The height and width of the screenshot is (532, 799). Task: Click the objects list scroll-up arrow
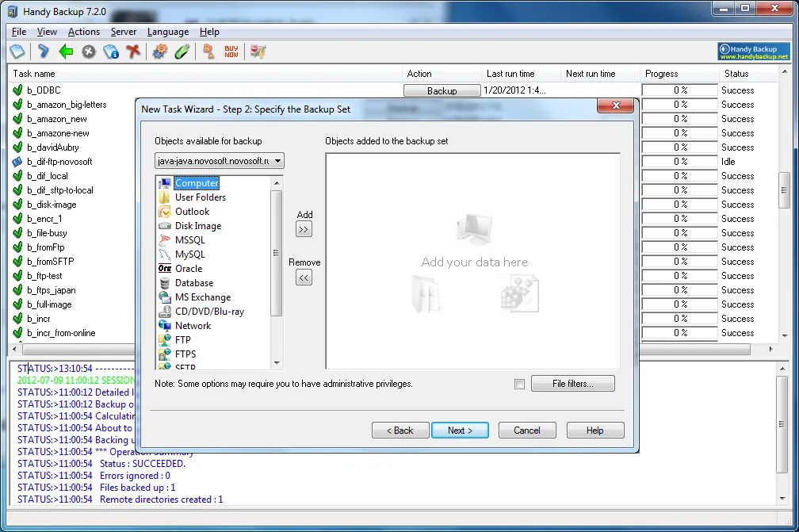click(x=277, y=183)
